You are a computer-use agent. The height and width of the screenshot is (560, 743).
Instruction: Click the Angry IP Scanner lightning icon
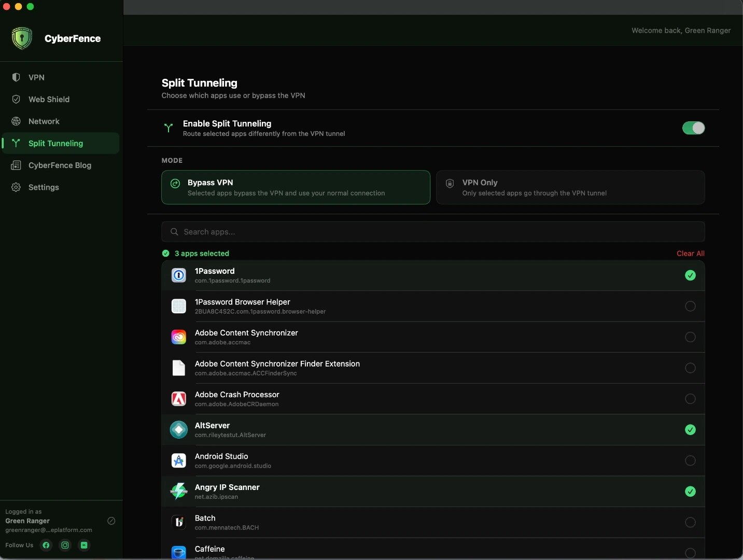pos(179,491)
